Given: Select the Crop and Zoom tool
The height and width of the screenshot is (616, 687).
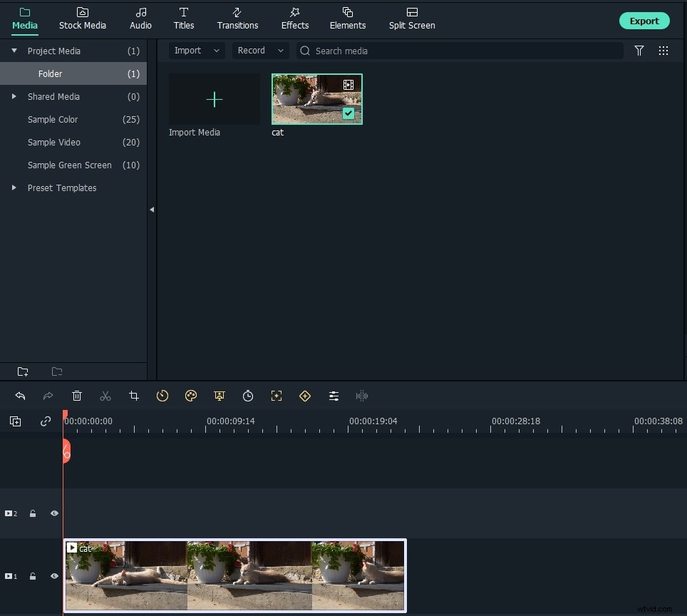Looking at the screenshot, I should [134, 396].
